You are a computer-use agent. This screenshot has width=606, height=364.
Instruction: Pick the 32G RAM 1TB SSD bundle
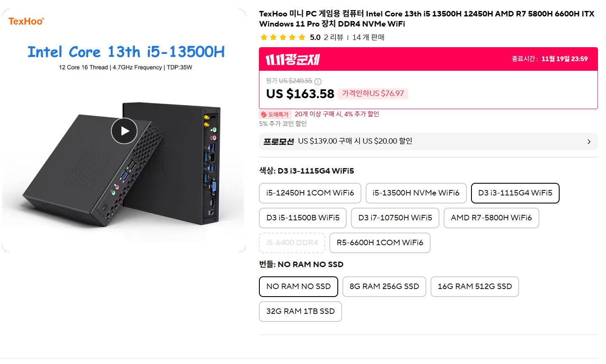click(300, 311)
